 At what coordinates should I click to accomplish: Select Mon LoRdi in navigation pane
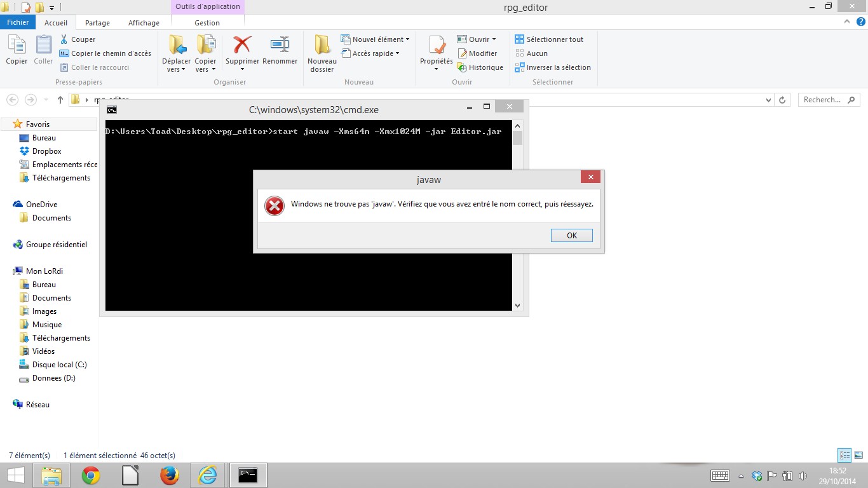click(x=37, y=271)
